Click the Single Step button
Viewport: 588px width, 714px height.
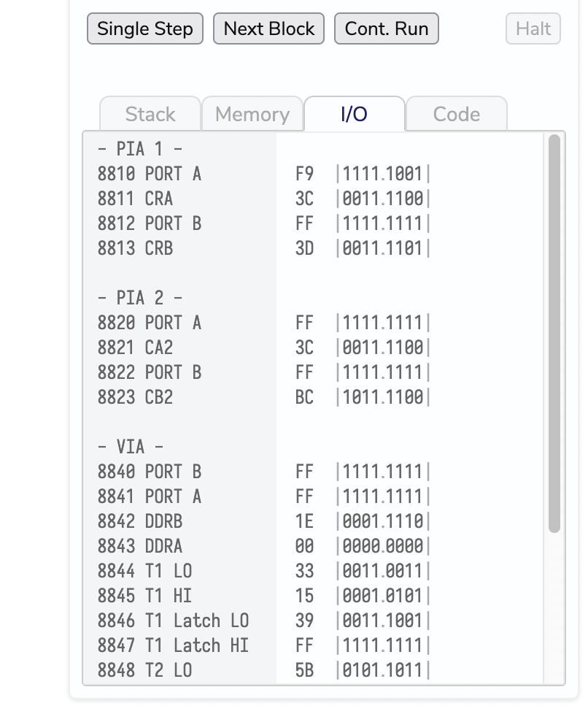coord(144,28)
